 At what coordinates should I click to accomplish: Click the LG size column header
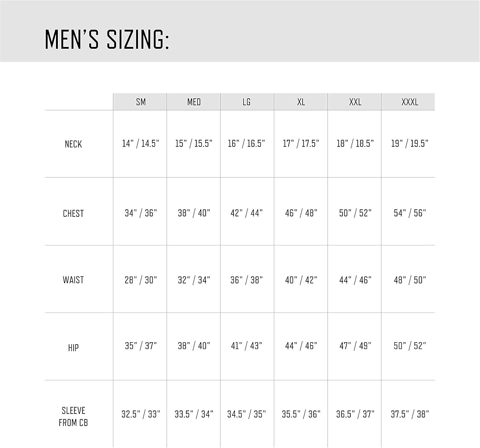click(246, 102)
